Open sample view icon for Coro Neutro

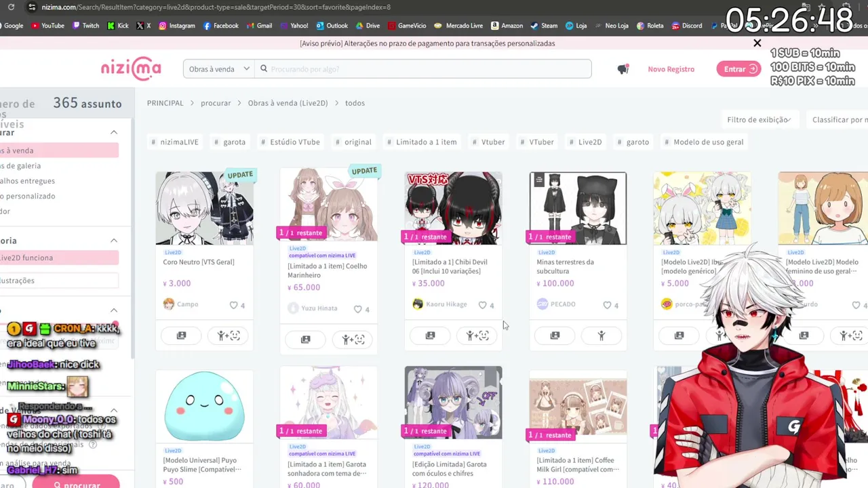pyautogui.click(x=181, y=335)
